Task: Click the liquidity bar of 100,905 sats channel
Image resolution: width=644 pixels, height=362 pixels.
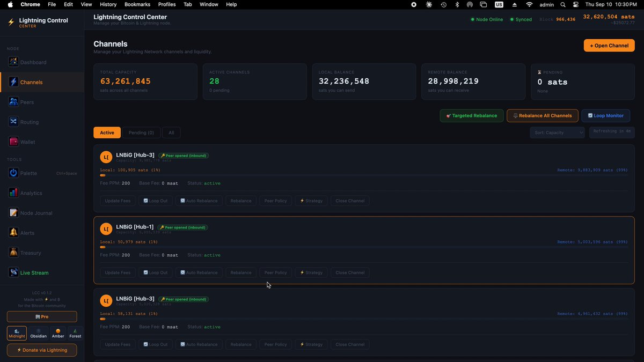Action: 364,175
